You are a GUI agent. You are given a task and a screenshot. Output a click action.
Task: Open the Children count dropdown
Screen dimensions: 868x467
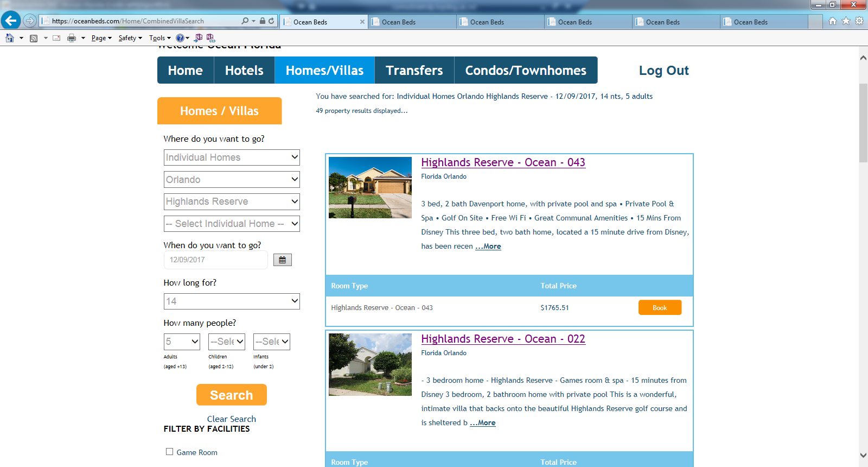(x=227, y=342)
